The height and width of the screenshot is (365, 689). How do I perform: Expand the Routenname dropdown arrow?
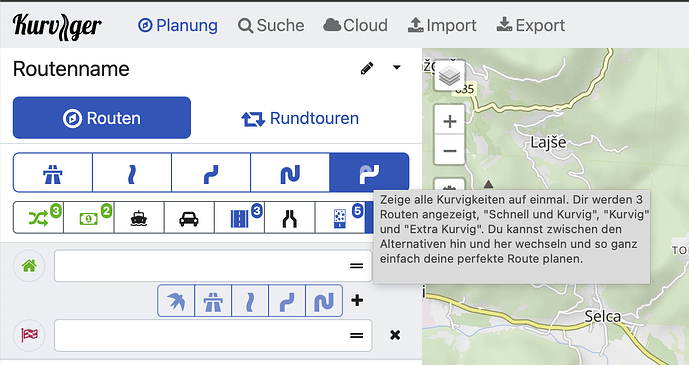396,68
